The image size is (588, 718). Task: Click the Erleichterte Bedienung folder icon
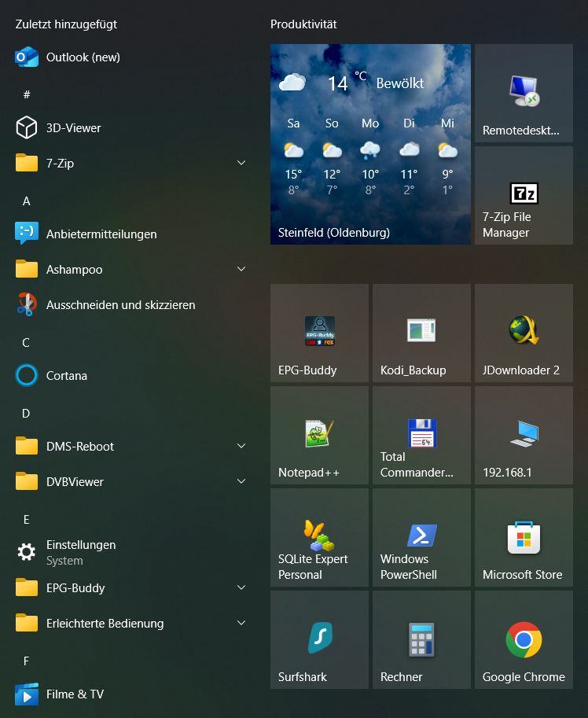coord(27,622)
